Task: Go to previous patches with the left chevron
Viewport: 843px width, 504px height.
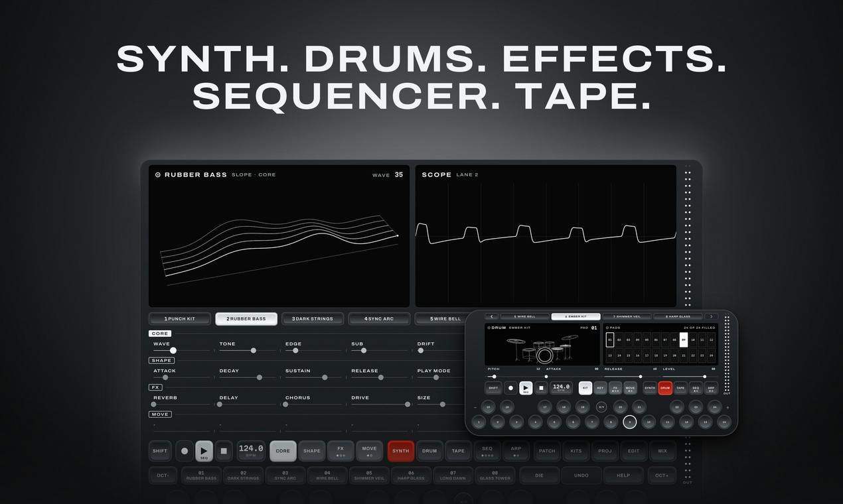Action: point(492,316)
